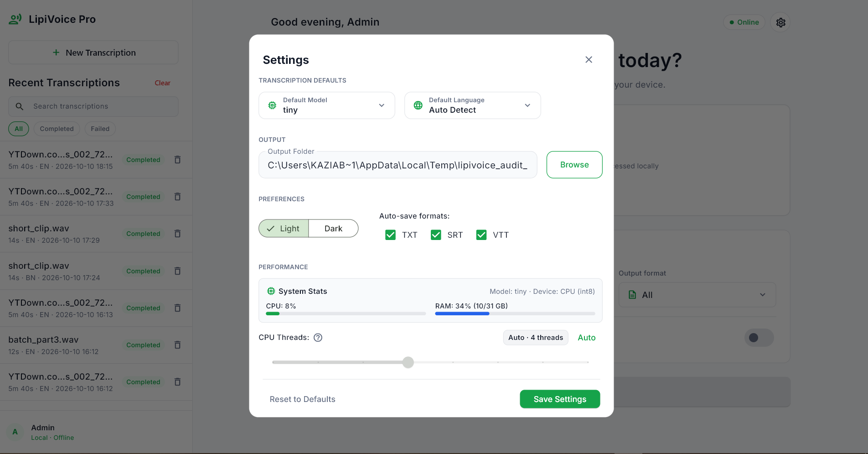The image size is (868, 454).
Task: Click Browse for output folder
Action: click(574, 165)
